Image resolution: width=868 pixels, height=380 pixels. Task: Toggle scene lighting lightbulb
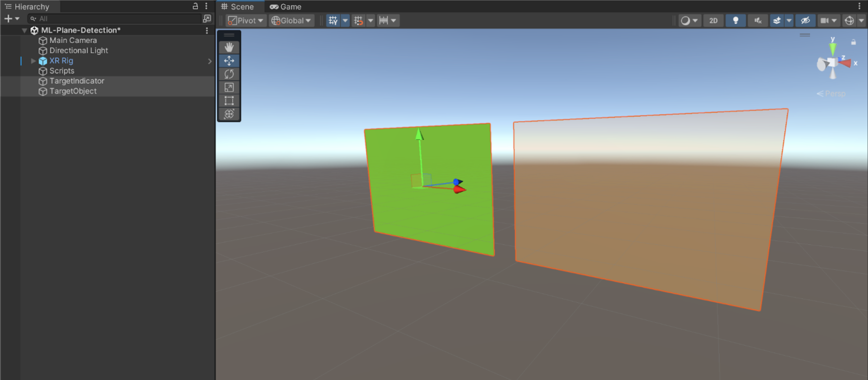tap(736, 21)
